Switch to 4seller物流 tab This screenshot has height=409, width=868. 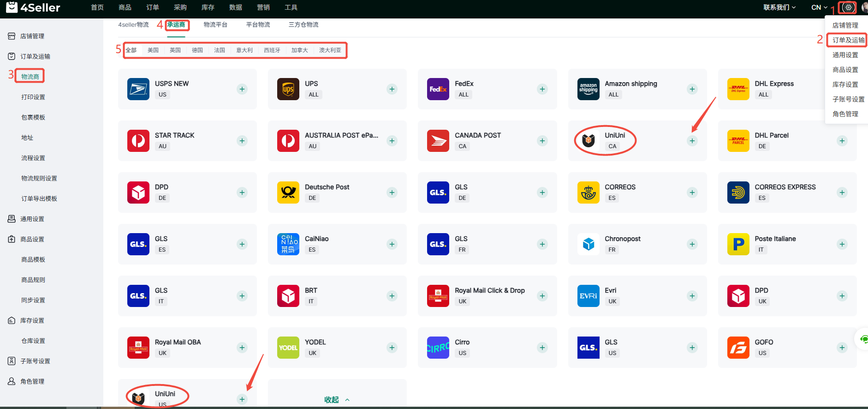pyautogui.click(x=133, y=25)
